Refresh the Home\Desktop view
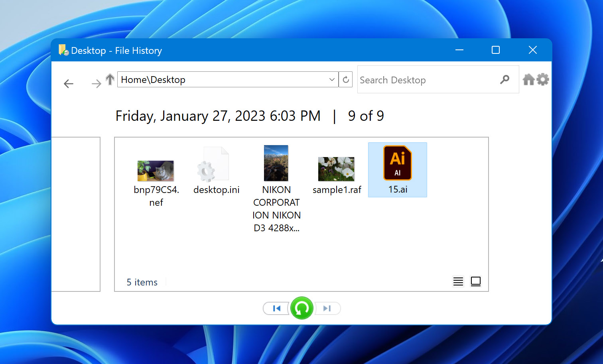Viewport: 603px width, 364px height. pos(346,79)
